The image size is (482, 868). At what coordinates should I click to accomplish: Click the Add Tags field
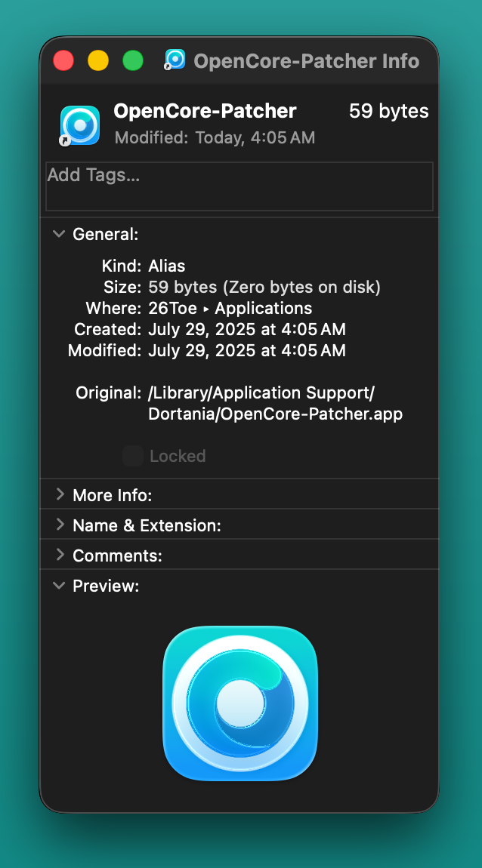coord(239,186)
